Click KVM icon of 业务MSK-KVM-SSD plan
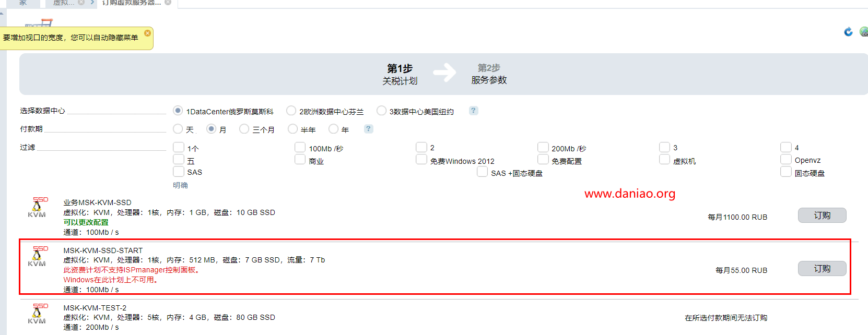Image resolution: width=868 pixels, height=335 pixels. pyautogui.click(x=38, y=207)
